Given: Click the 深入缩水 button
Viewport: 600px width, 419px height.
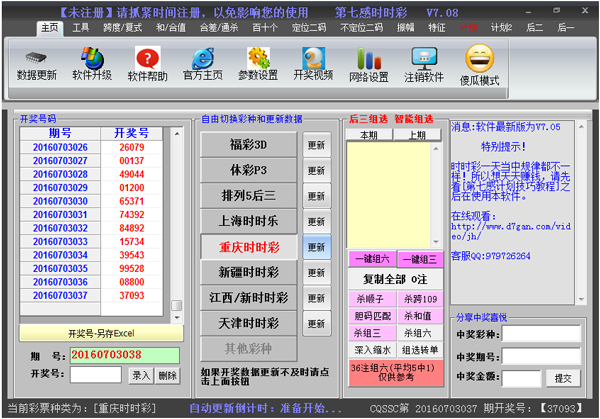Looking at the screenshot, I should (x=372, y=350).
